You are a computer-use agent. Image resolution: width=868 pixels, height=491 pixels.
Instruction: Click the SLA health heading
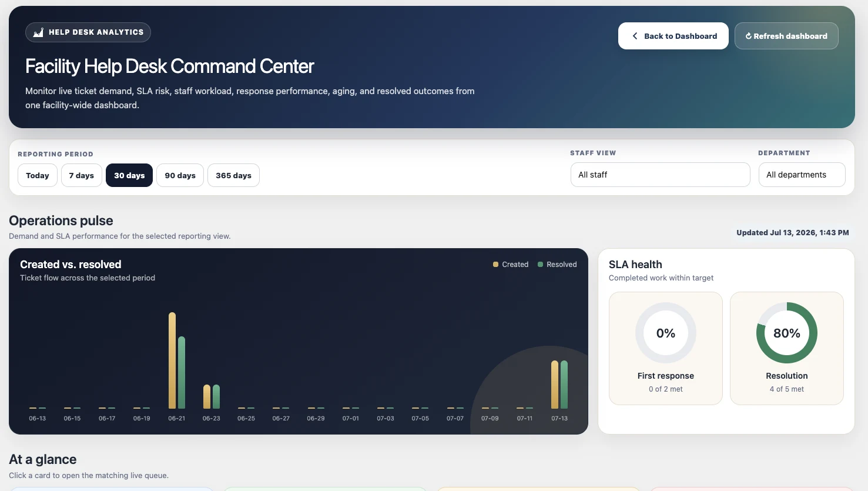tap(635, 265)
